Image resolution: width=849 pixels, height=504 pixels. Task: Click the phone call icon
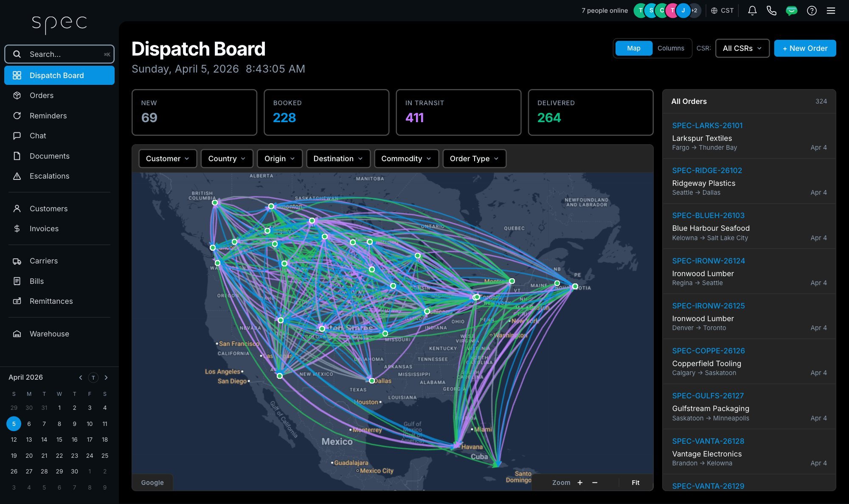tap(771, 11)
